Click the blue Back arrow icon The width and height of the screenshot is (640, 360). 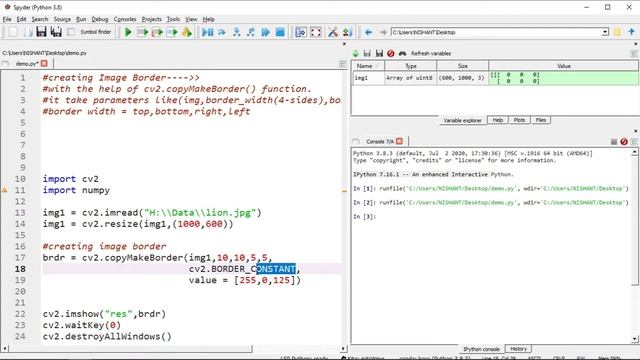tap(368, 32)
